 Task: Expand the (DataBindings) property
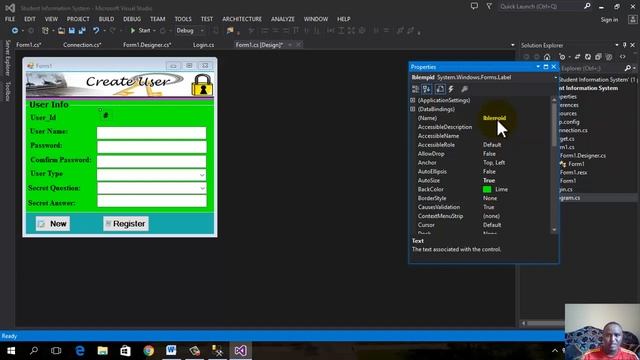coord(413,109)
